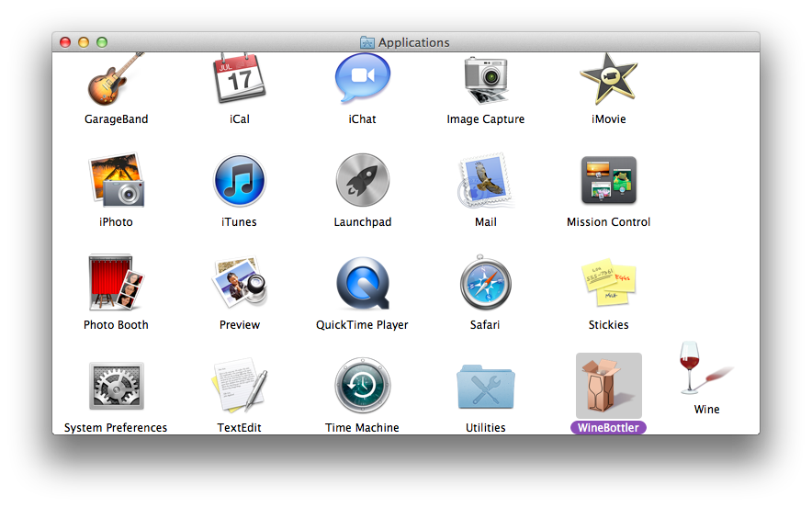Click the 'iPhoto' name label
Image resolution: width=812 pixels, height=507 pixels.
pyautogui.click(x=116, y=221)
